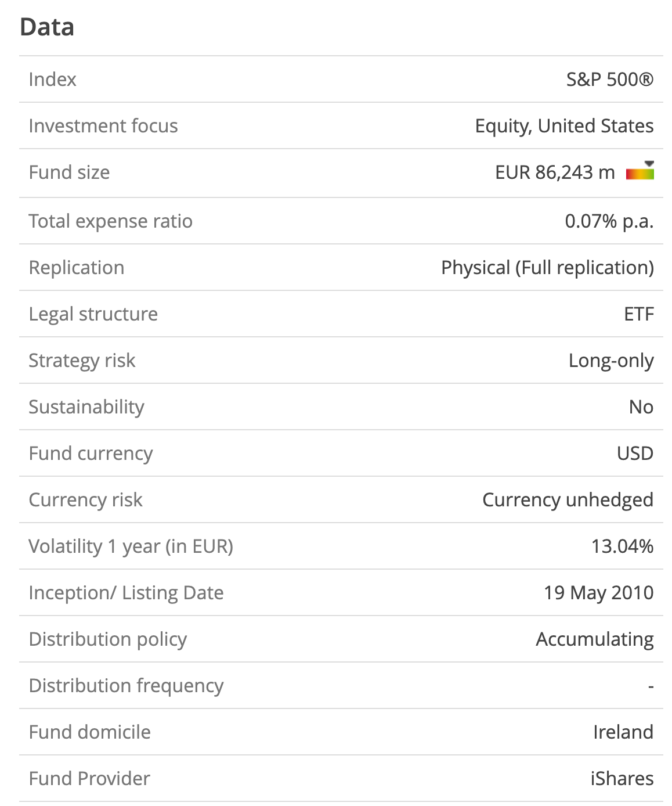Click the Ireland fund domicile value
672x806 pixels.
[623, 732]
